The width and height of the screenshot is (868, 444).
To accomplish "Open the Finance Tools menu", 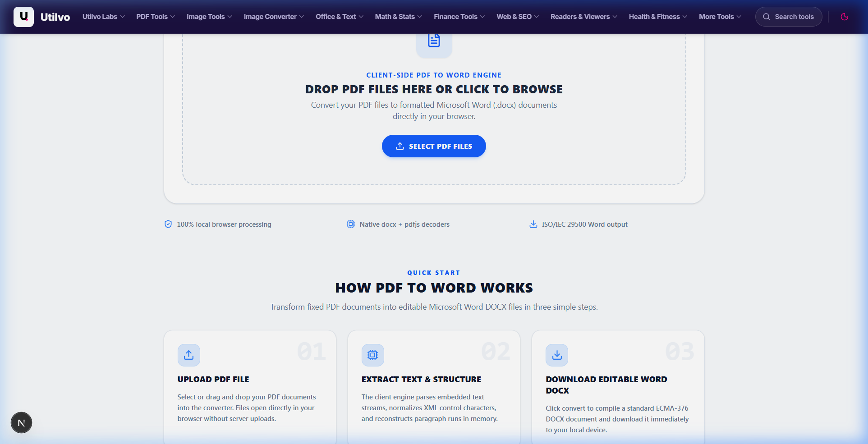I will 459,17.
